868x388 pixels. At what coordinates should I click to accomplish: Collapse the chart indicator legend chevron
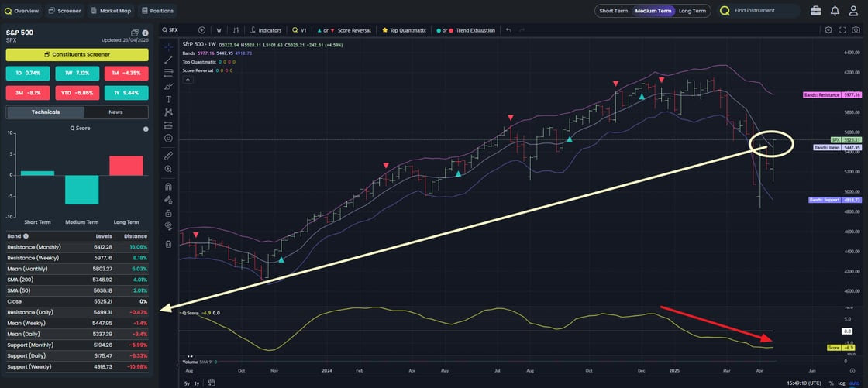click(188, 80)
